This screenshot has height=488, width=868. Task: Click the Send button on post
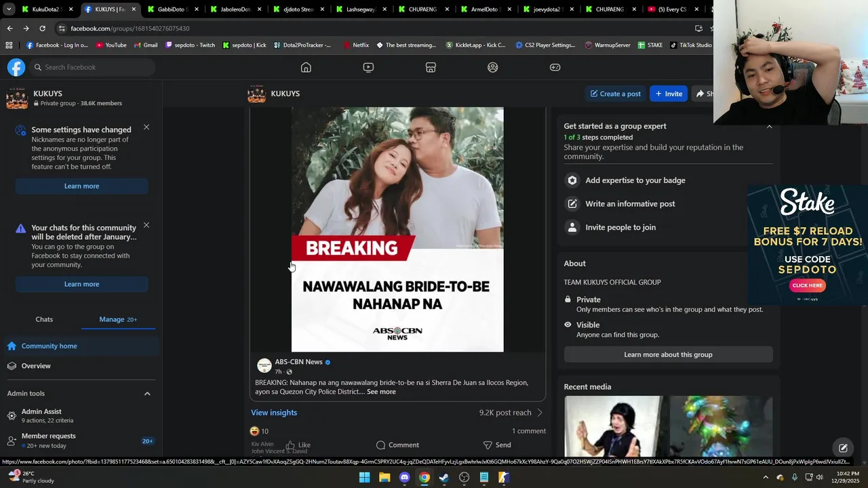click(x=497, y=445)
